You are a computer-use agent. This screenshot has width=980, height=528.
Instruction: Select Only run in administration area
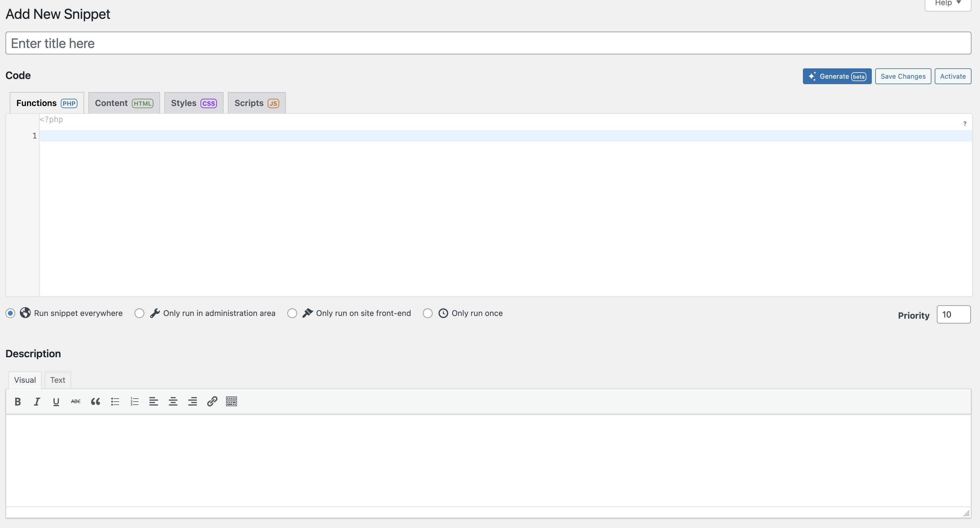click(139, 313)
